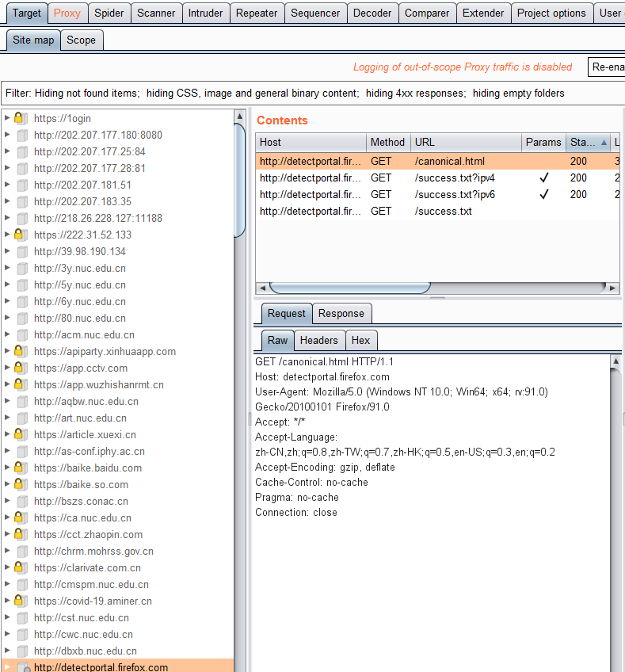This screenshot has height=672, width=625.
Task: Open the Project options tab
Action: coord(551,13)
